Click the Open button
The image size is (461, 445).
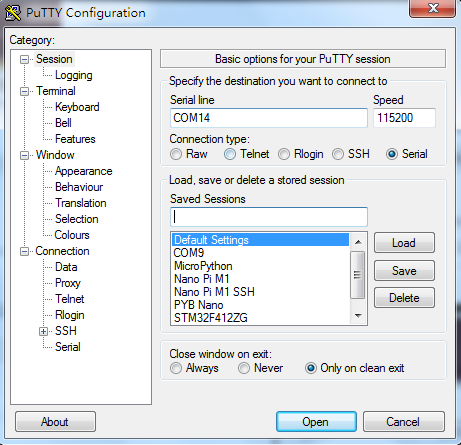tap(316, 422)
